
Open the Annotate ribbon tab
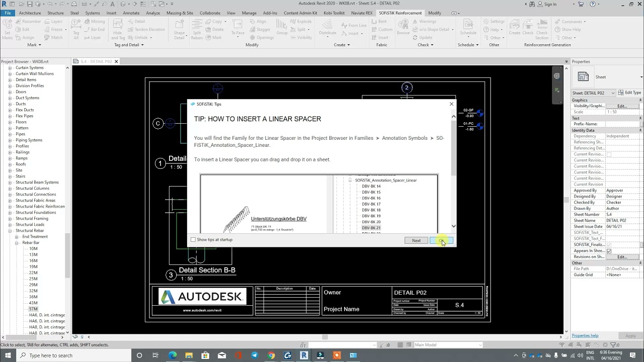tap(131, 13)
